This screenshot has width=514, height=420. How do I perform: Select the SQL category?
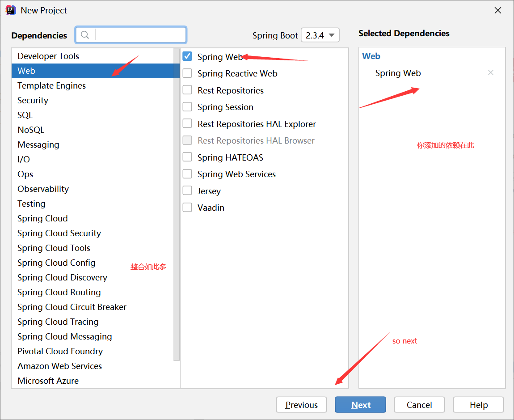click(93, 115)
